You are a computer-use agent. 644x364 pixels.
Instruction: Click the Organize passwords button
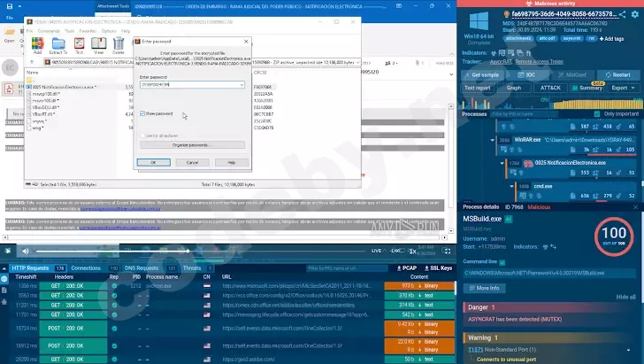pyautogui.click(x=192, y=145)
